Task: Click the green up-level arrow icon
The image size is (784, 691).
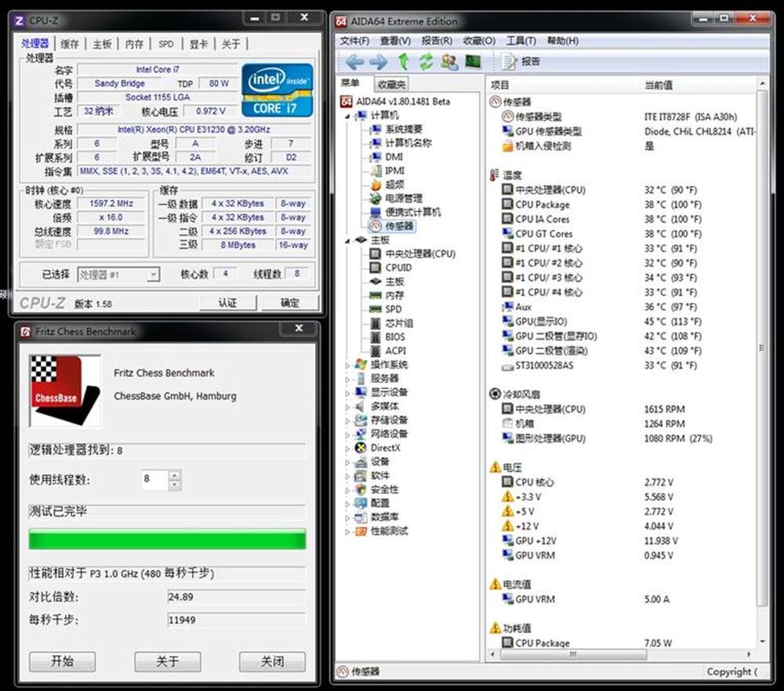Action: coord(403,62)
